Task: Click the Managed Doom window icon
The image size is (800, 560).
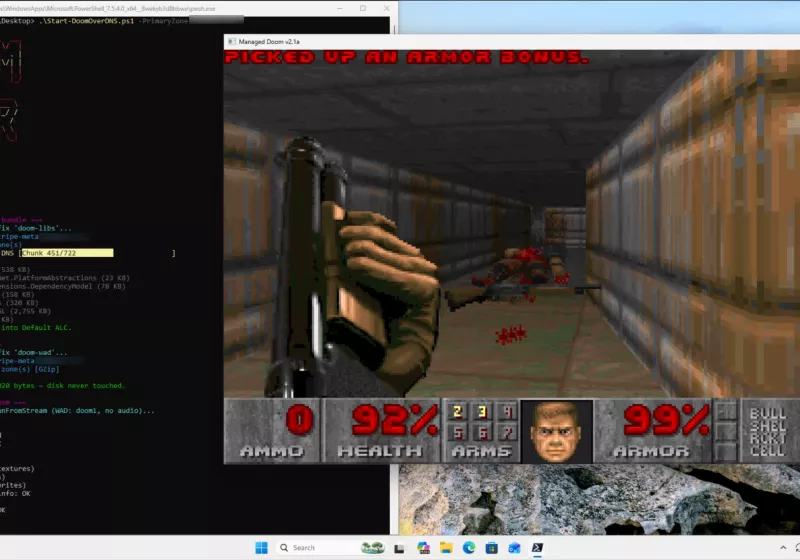Action: [232, 41]
